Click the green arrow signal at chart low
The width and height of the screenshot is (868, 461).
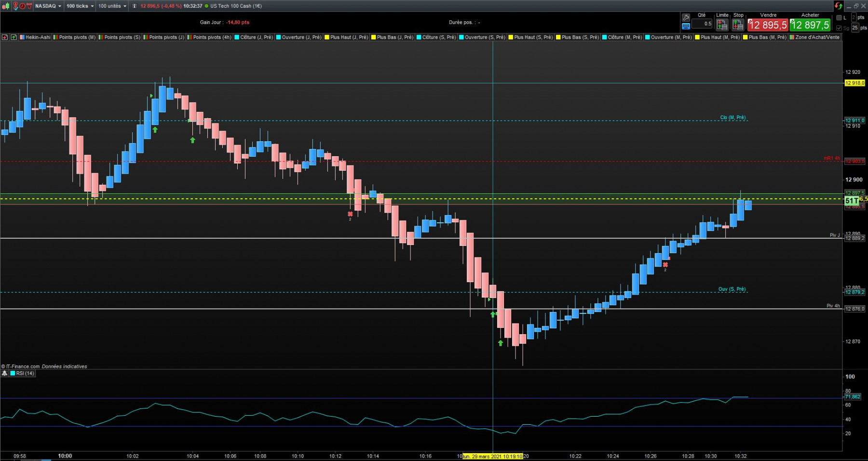tap(501, 343)
